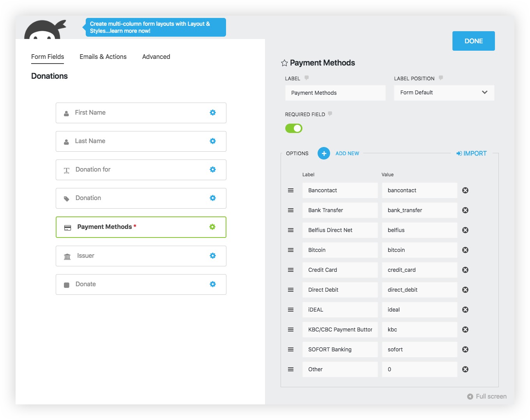Click the ideal value input
530x420 pixels.
419,310
